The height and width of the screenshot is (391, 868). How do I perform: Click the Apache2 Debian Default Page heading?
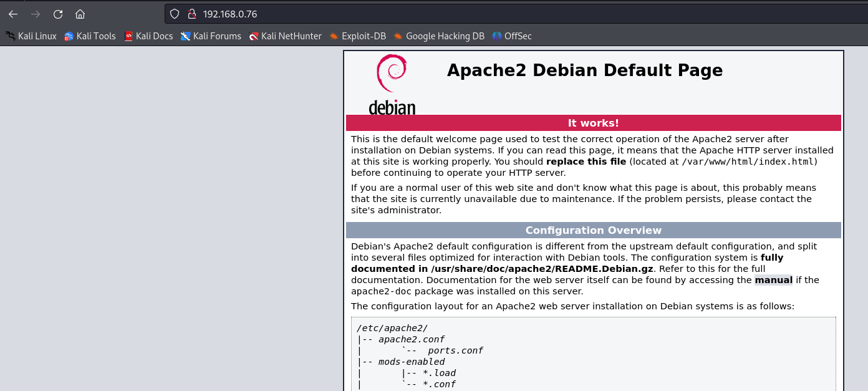click(585, 70)
